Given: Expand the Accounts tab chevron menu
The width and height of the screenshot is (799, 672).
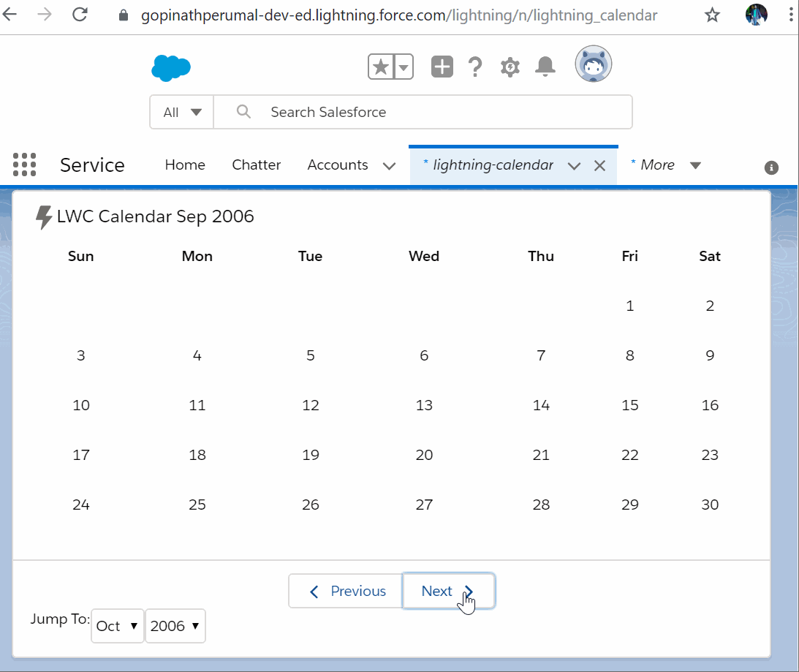Looking at the screenshot, I should click(389, 165).
